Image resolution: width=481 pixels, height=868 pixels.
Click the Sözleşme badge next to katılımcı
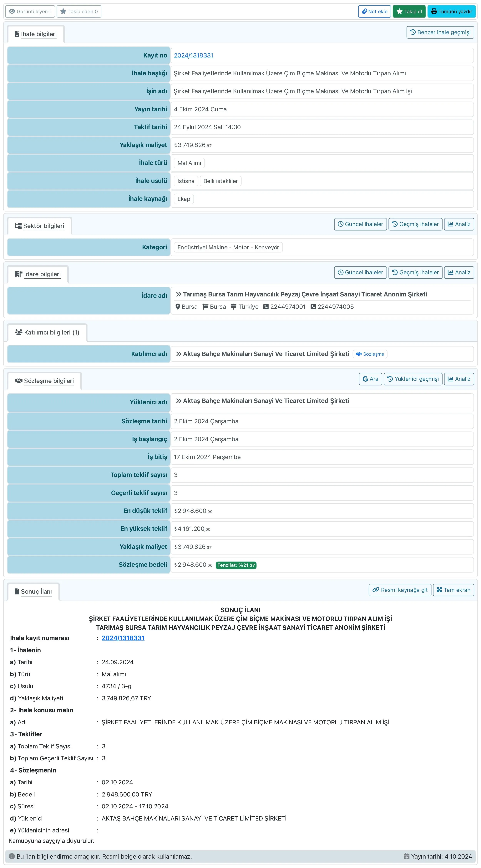pos(370,354)
